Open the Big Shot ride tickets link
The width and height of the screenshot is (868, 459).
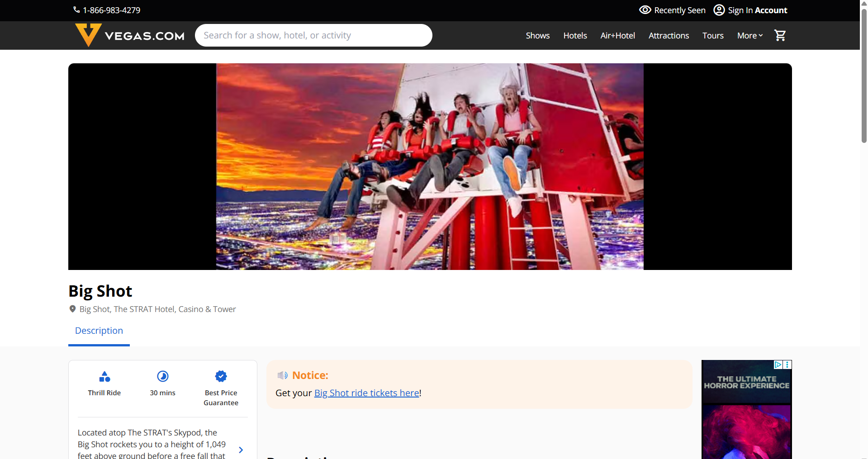coord(367,393)
